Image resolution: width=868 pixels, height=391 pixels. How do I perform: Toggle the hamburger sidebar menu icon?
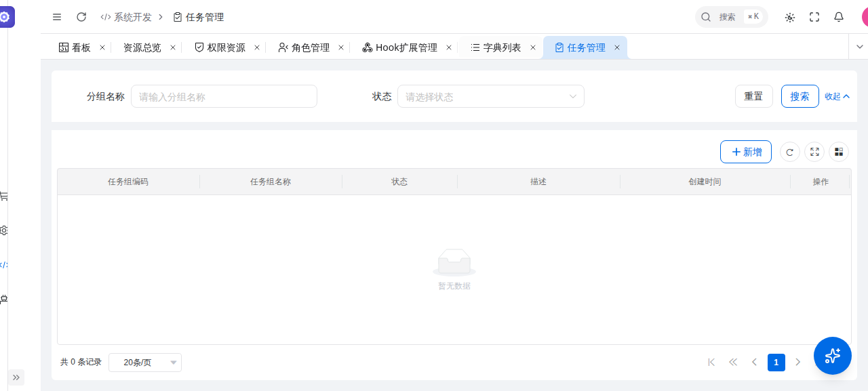click(x=57, y=17)
